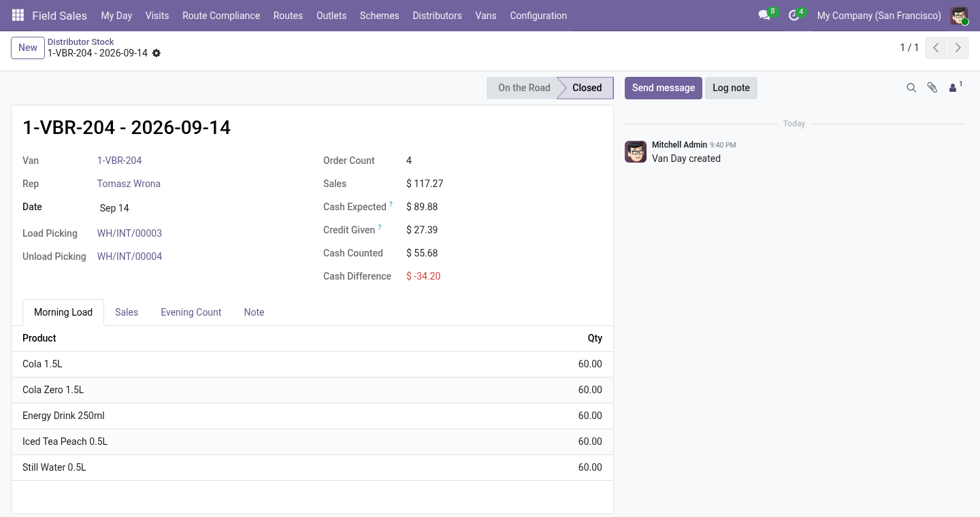Open Visits menu
The image size is (980, 517).
pos(157,16)
